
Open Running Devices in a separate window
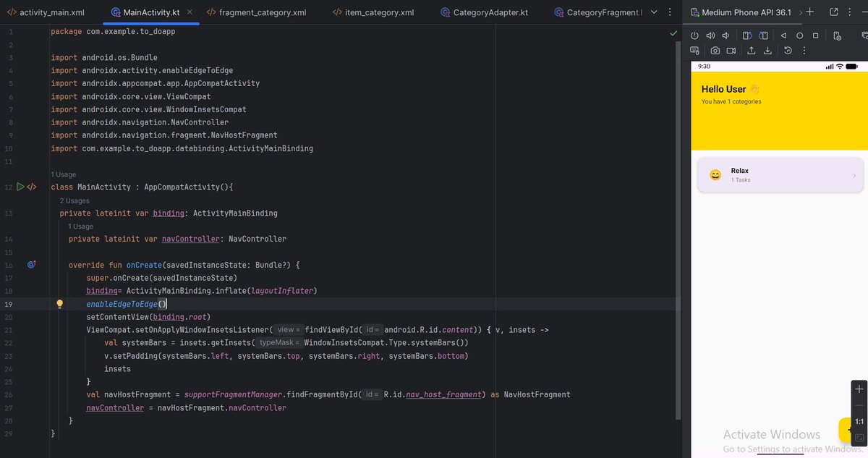pos(833,12)
